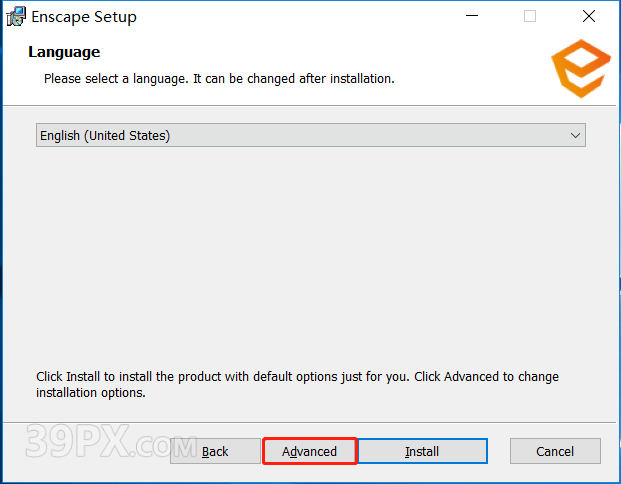
Task: Open the English (United States) combo box
Action: coord(310,135)
